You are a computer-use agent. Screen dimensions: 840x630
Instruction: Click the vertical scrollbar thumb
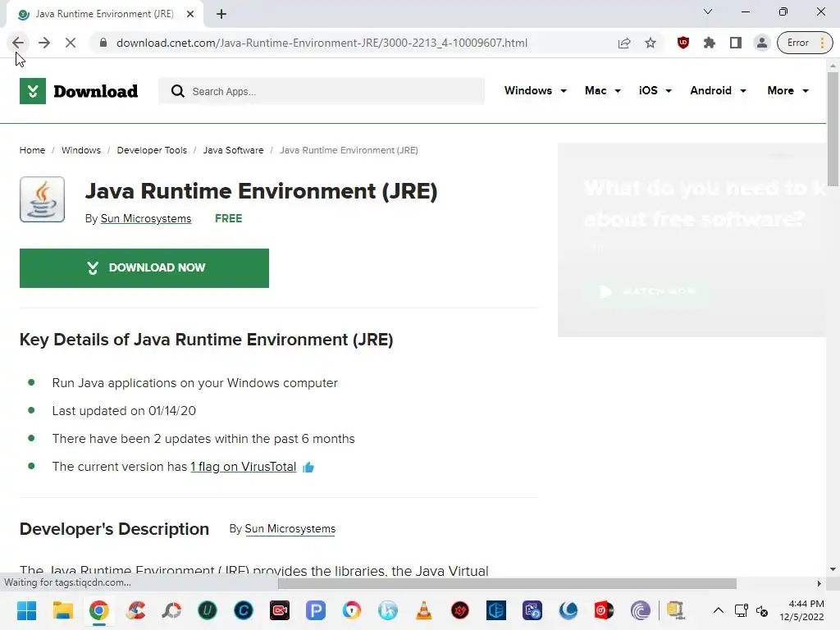pos(833,129)
